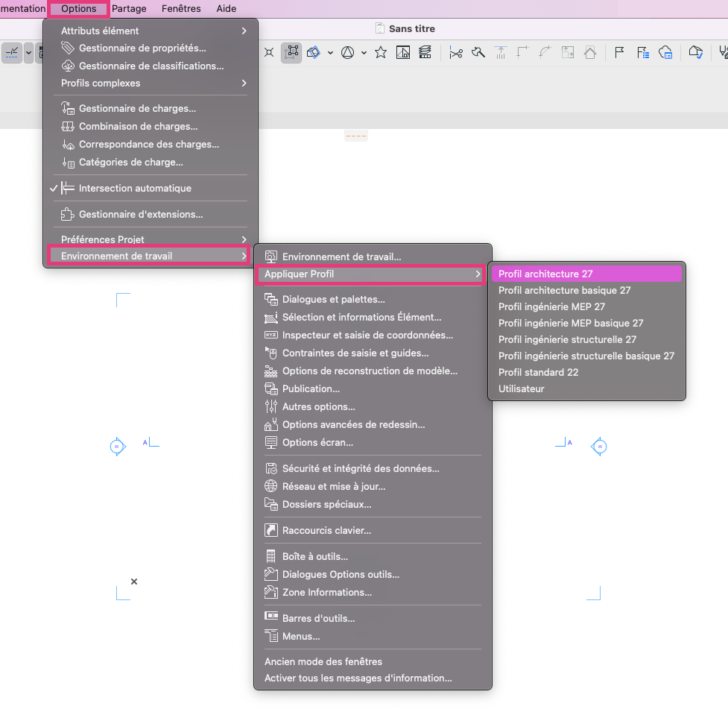This screenshot has width=728, height=715.
Task: Open Combinaison de charges
Action: coord(151,126)
